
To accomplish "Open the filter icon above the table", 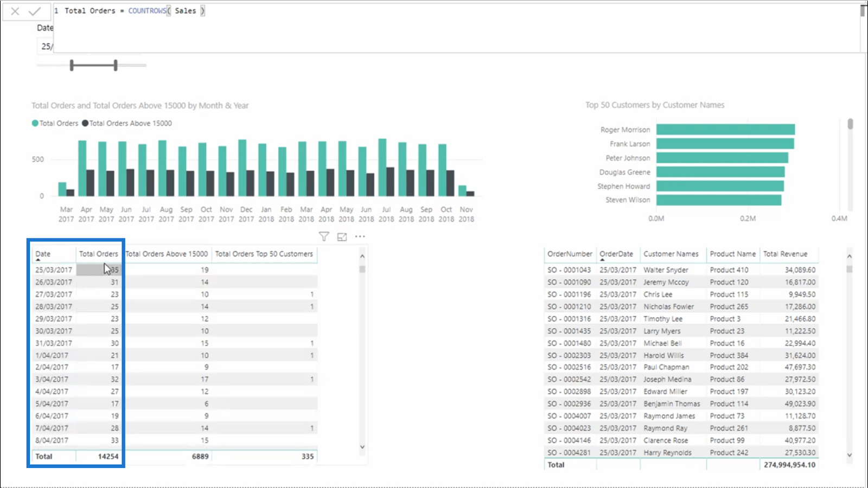I will pyautogui.click(x=324, y=236).
